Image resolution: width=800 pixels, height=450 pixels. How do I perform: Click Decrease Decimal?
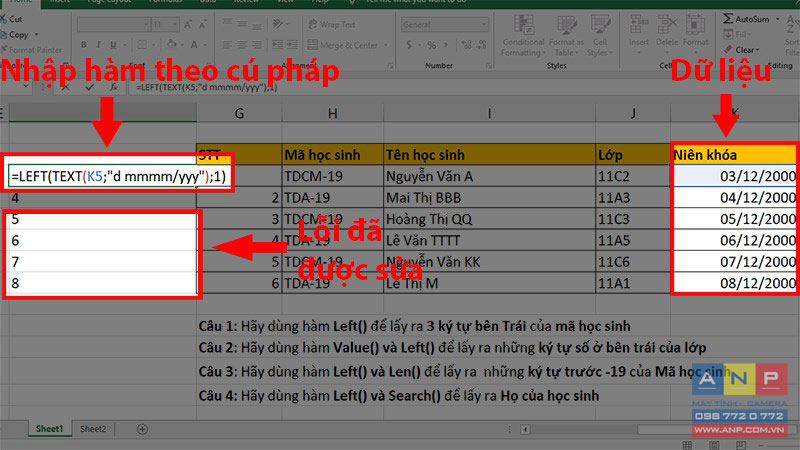(481, 45)
